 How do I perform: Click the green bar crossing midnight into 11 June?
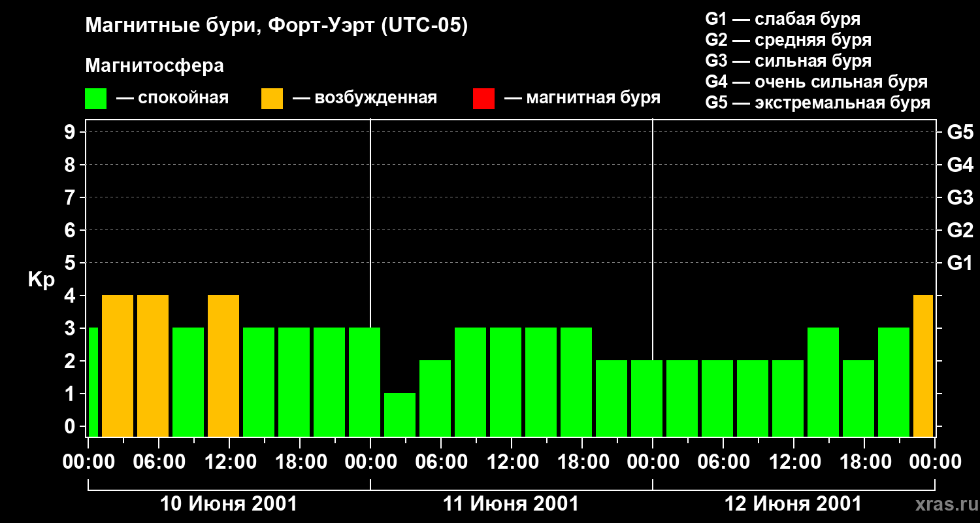pyautogui.click(x=365, y=382)
